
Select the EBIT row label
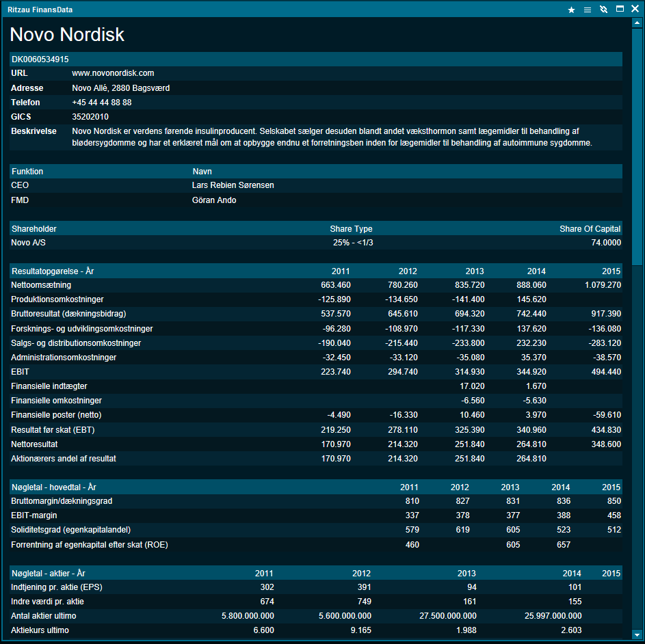(20, 372)
